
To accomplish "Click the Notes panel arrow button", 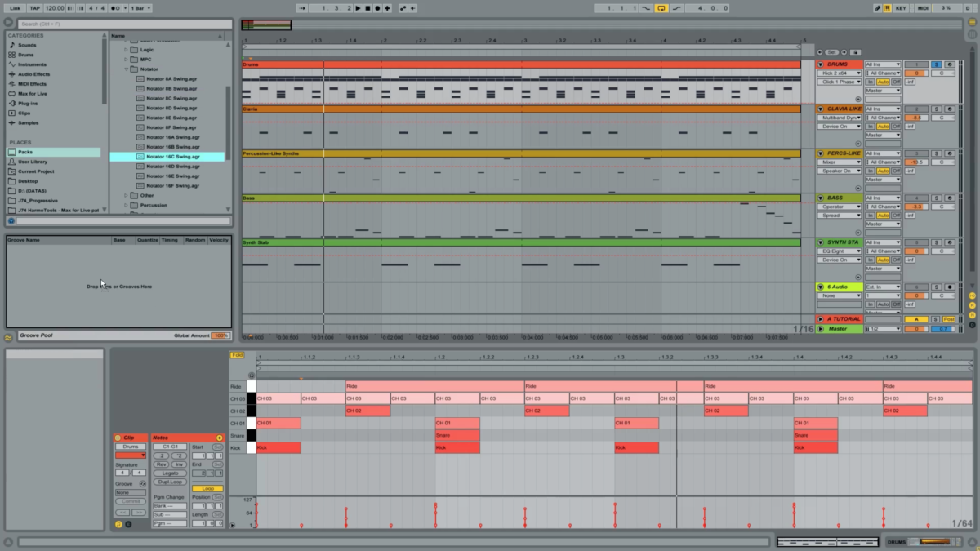I will click(219, 438).
